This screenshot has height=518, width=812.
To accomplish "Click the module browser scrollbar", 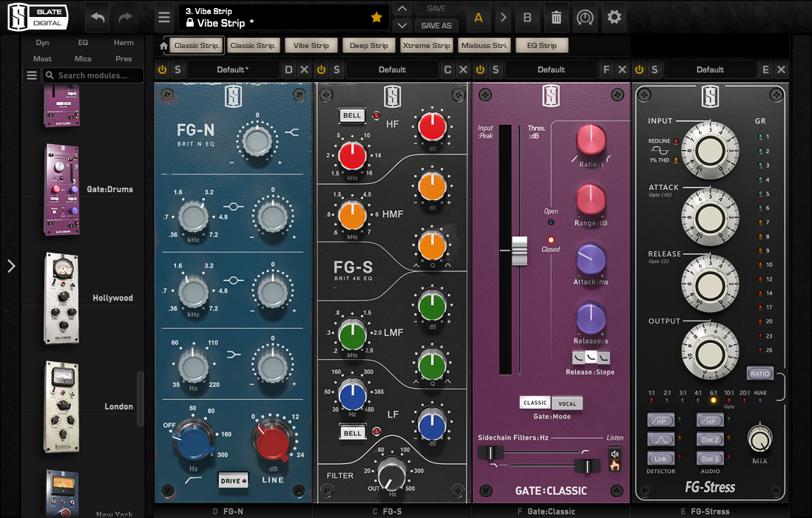I will click(x=140, y=399).
